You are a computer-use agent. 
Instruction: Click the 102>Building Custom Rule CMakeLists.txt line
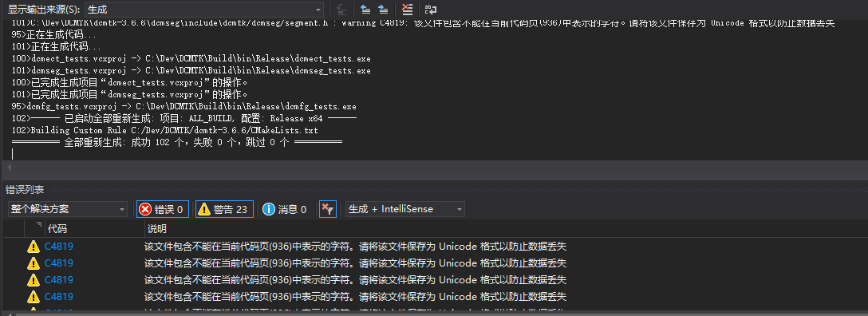click(165, 131)
